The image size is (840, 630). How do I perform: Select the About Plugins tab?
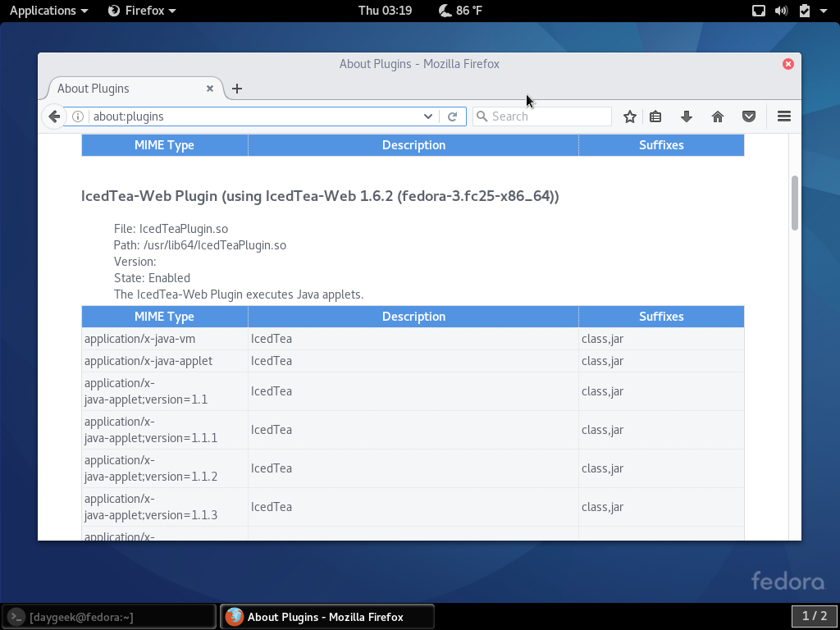coord(134,89)
